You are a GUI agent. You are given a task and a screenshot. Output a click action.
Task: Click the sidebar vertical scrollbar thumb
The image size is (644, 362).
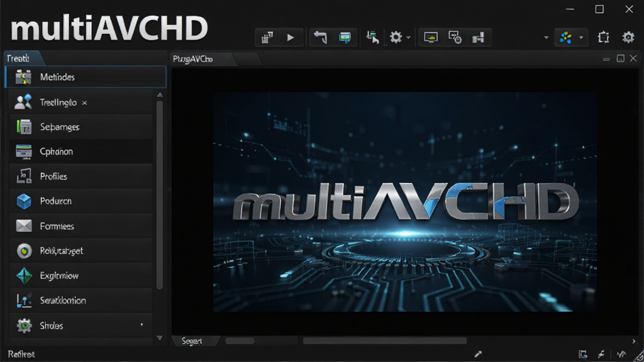(x=160, y=195)
